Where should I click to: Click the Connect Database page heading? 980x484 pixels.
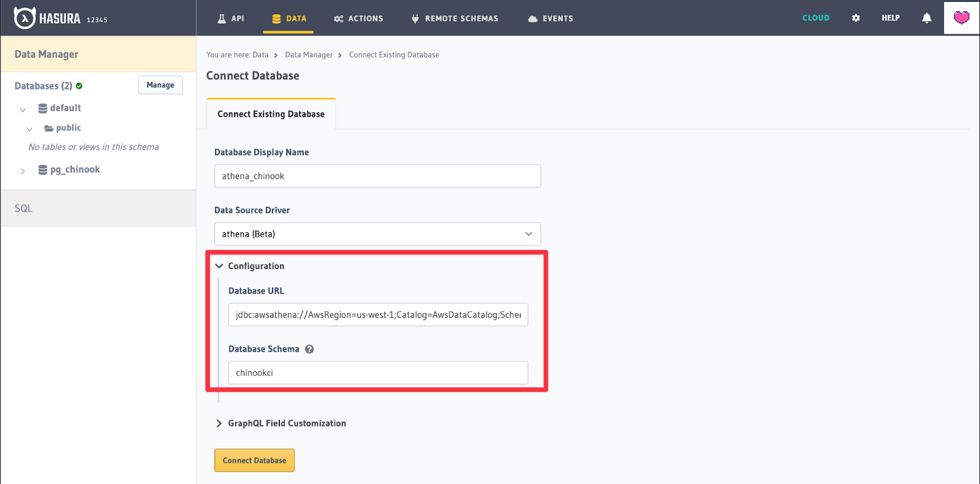253,76
